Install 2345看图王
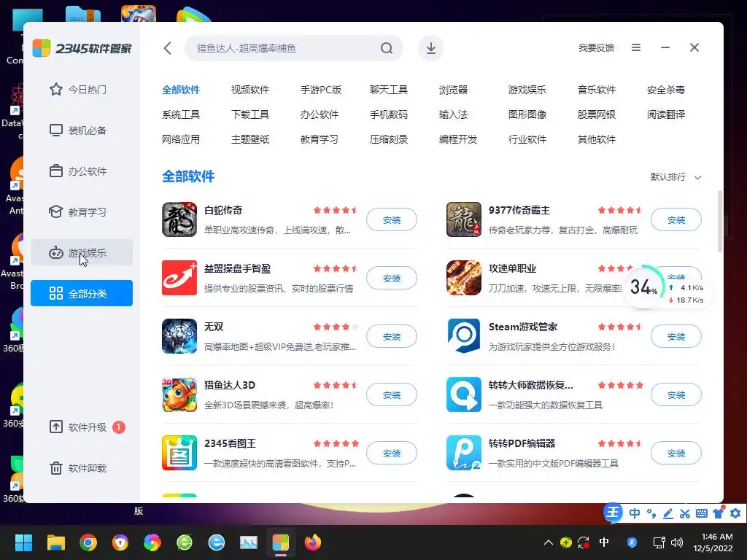747x560 pixels. tap(392, 454)
